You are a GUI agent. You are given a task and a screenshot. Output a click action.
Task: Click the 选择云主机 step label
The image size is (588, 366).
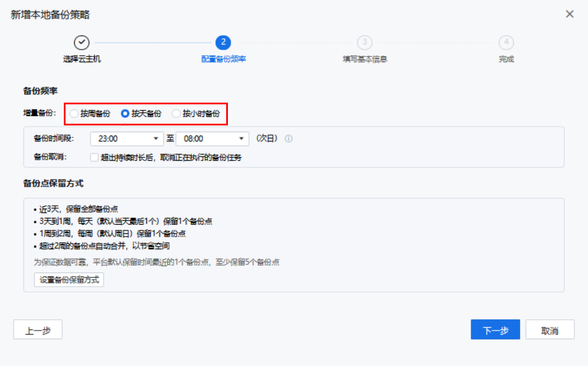pos(82,59)
